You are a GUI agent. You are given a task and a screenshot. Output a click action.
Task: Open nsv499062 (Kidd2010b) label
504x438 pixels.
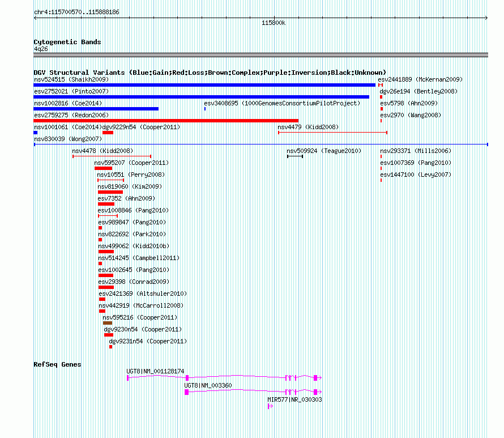coord(134,246)
